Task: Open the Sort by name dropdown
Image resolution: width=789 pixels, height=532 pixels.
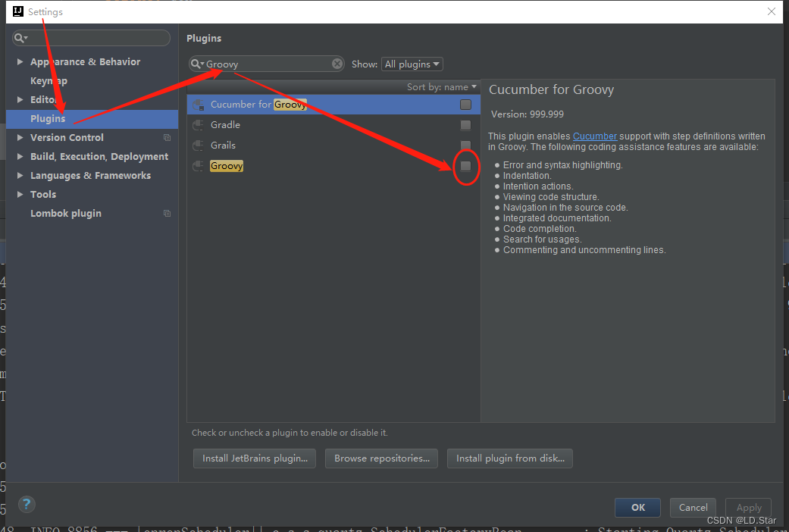Action: coord(441,87)
